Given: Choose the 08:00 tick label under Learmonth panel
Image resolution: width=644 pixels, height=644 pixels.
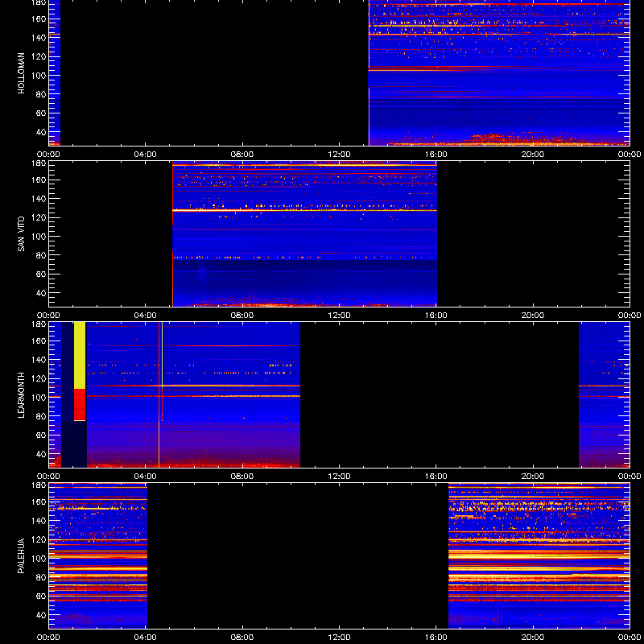Looking at the screenshot, I should [x=242, y=477].
